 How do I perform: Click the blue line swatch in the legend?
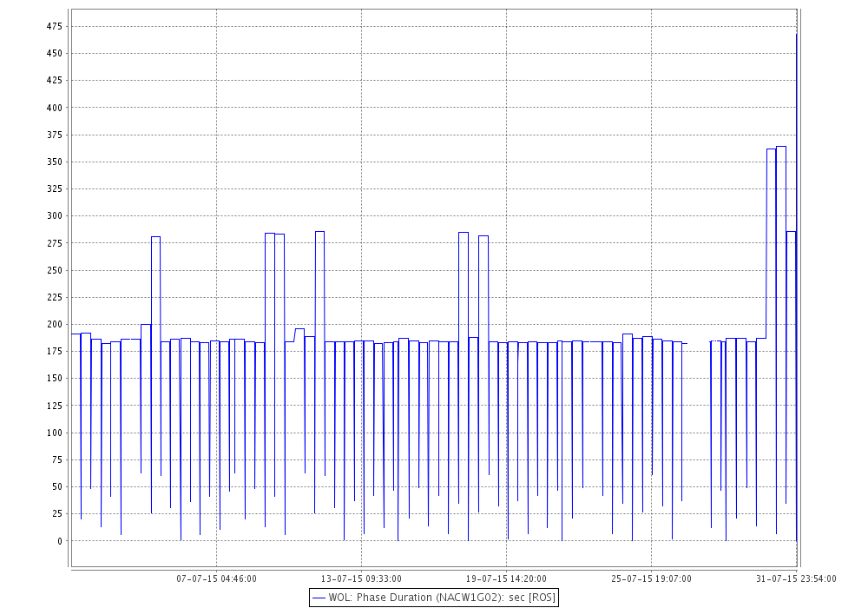tap(319, 598)
